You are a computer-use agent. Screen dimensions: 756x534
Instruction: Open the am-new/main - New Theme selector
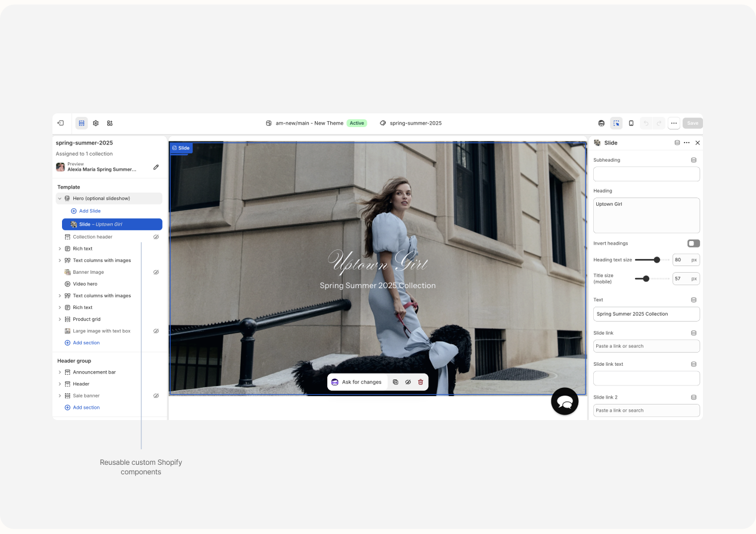click(x=309, y=123)
